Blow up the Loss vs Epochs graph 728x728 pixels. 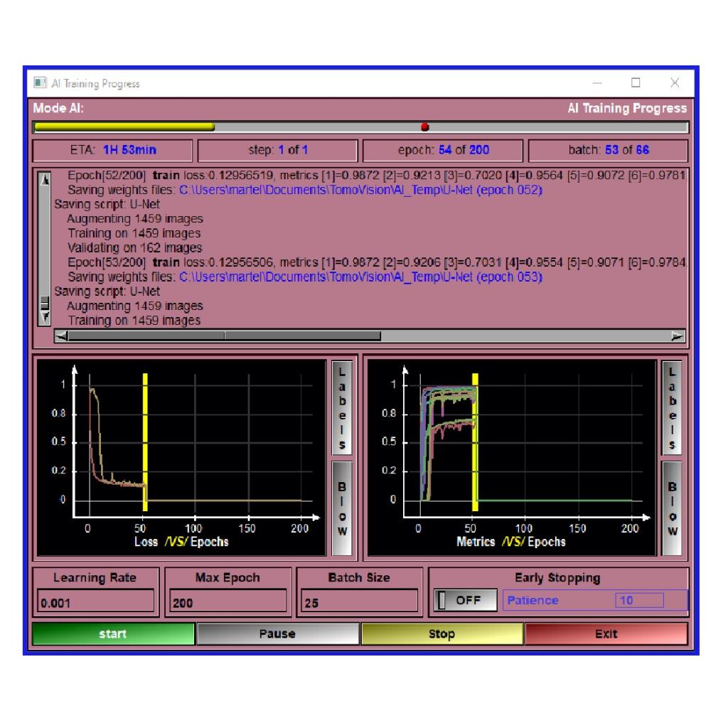[342, 508]
